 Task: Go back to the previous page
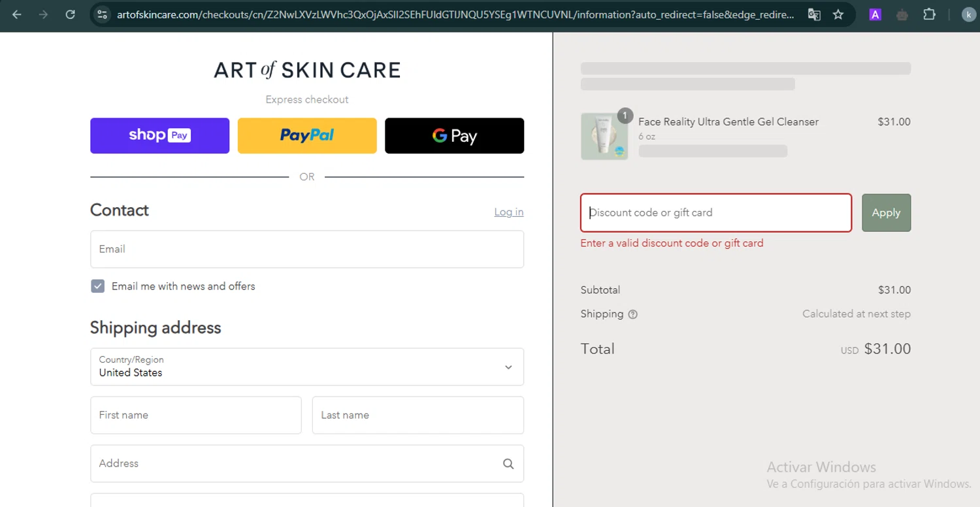17,14
